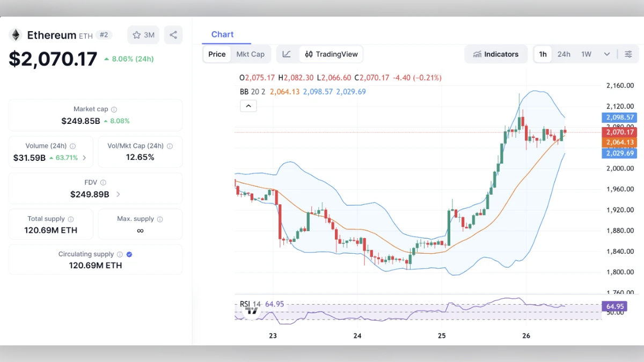Open chart settings via the sliders icon
This screenshot has height=362, width=644.
pyautogui.click(x=628, y=54)
